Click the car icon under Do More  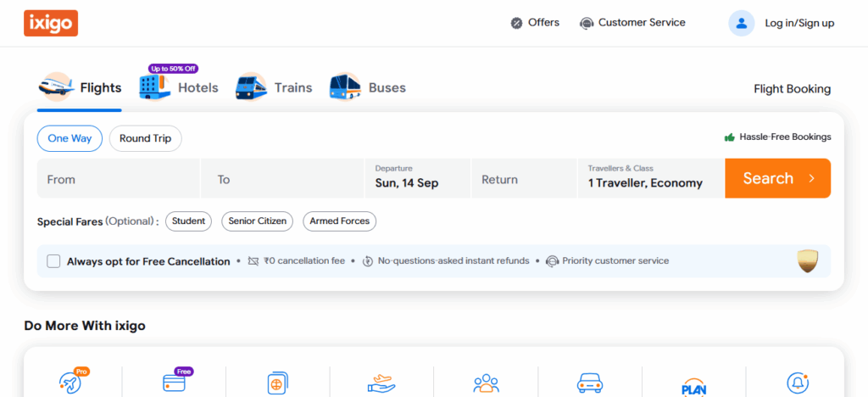click(590, 383)
